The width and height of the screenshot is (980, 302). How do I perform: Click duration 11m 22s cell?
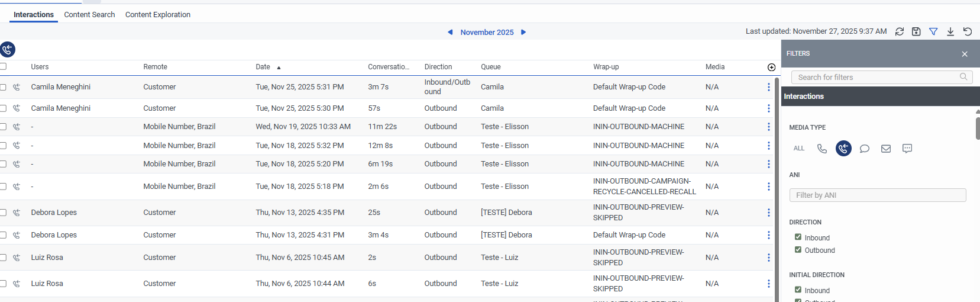tap(382, 127)
